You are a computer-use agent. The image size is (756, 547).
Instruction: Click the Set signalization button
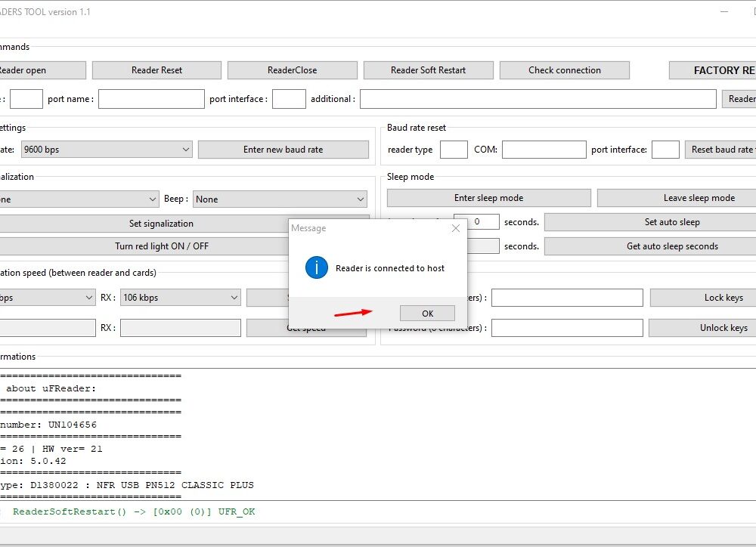click(161, 224)
